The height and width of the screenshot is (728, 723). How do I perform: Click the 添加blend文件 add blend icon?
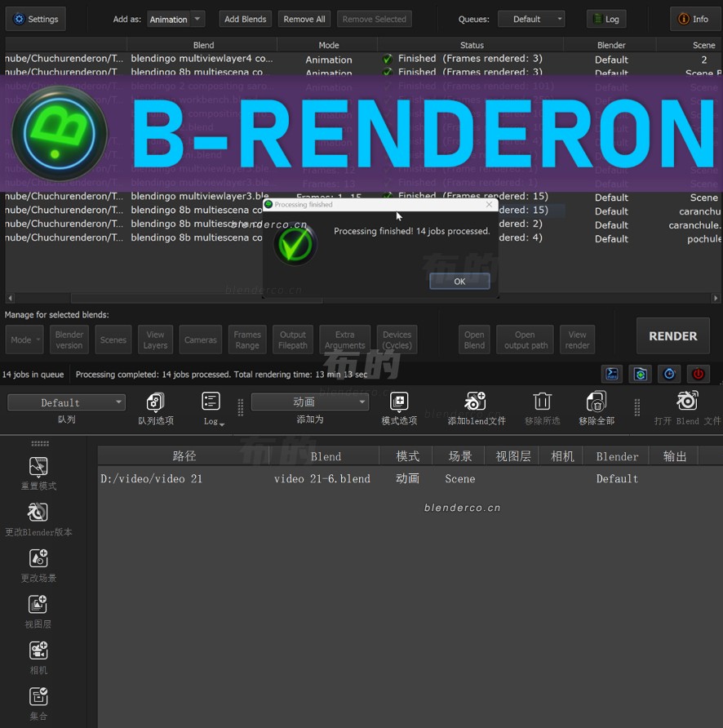click(x=476, y=402)
